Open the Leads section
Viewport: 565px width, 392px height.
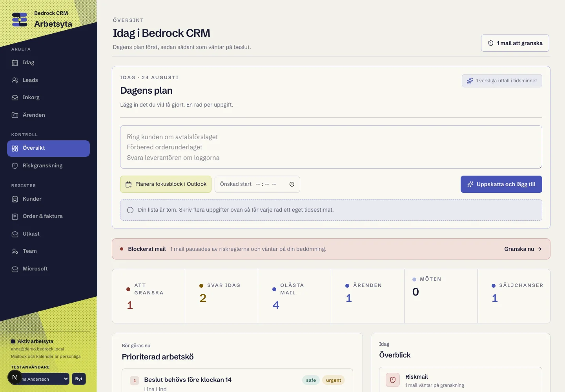click(48, 80)
